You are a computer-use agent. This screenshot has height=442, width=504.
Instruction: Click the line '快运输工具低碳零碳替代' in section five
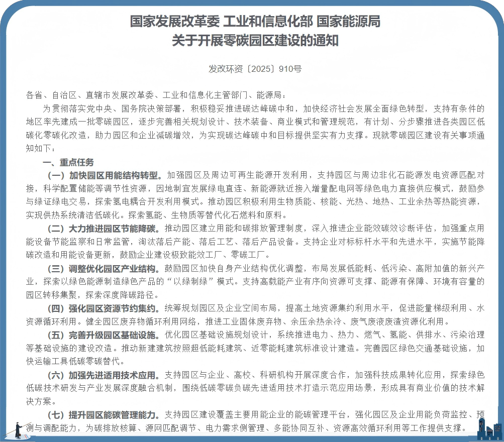(x=70, y=361)
